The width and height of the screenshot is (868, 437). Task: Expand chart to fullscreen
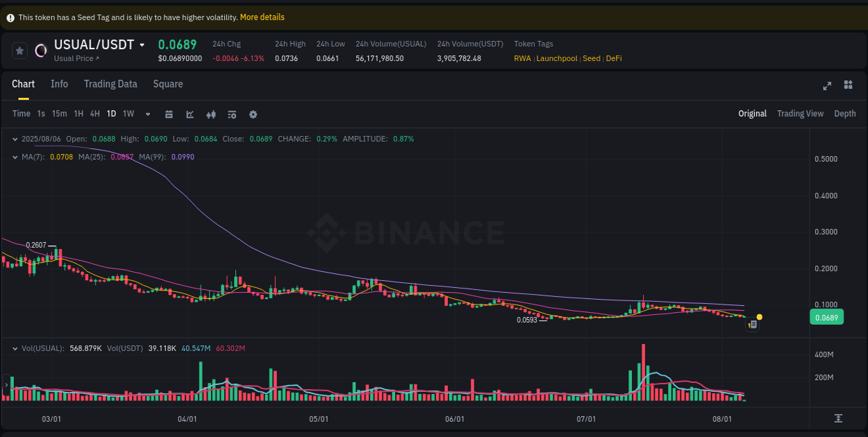tap(827, 85)
